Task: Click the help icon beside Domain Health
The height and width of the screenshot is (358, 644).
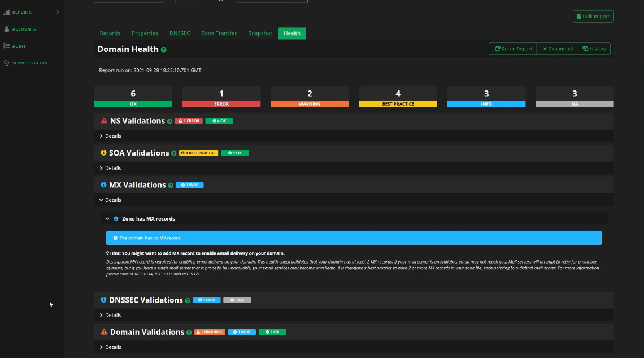Action: coord(164,49)
